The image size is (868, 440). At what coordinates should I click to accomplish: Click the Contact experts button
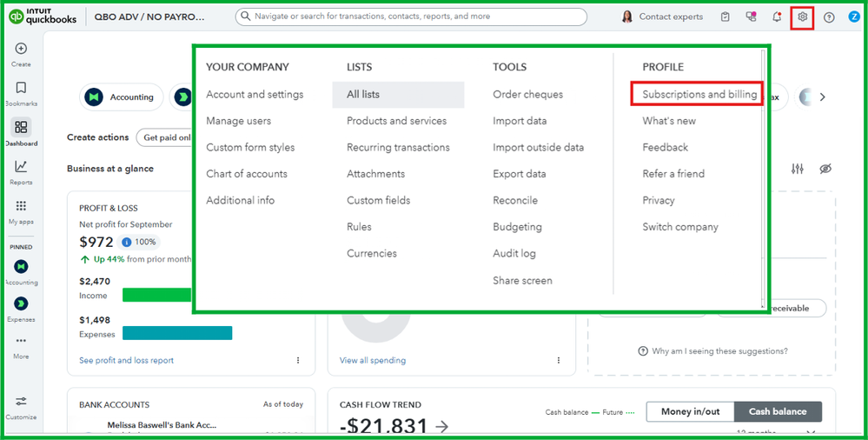coord(662,17)
